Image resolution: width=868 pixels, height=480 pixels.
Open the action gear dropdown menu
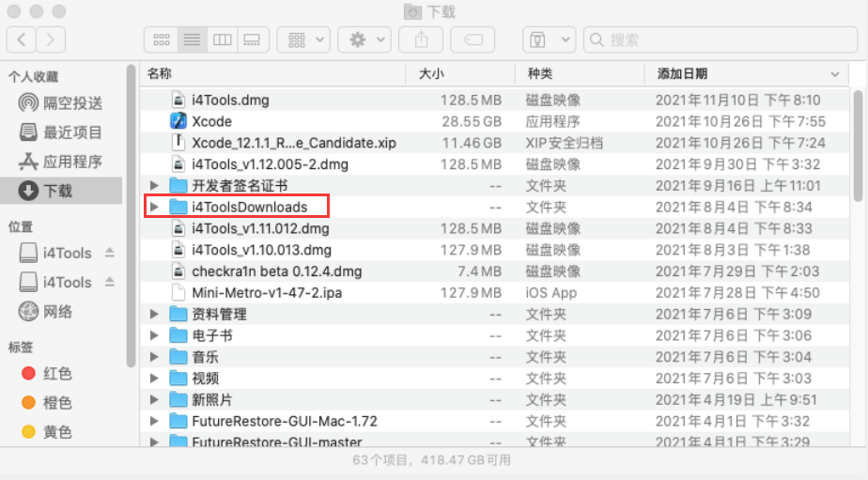364,39
